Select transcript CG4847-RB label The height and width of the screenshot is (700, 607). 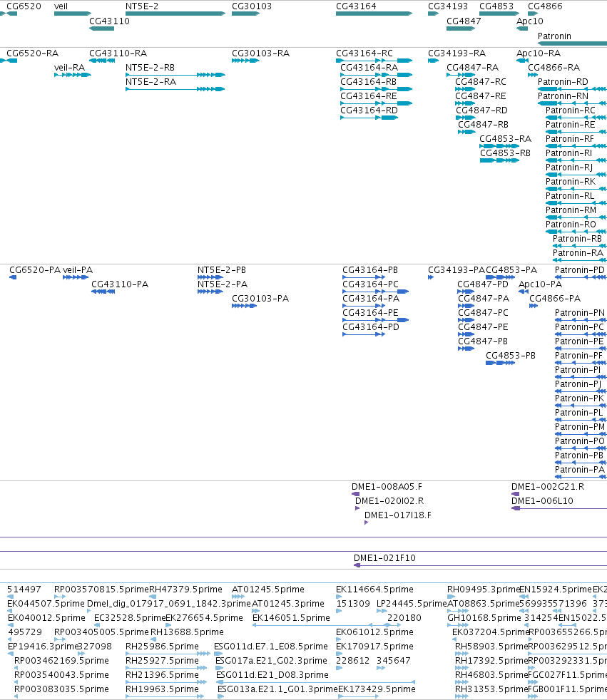coord(484,125)
